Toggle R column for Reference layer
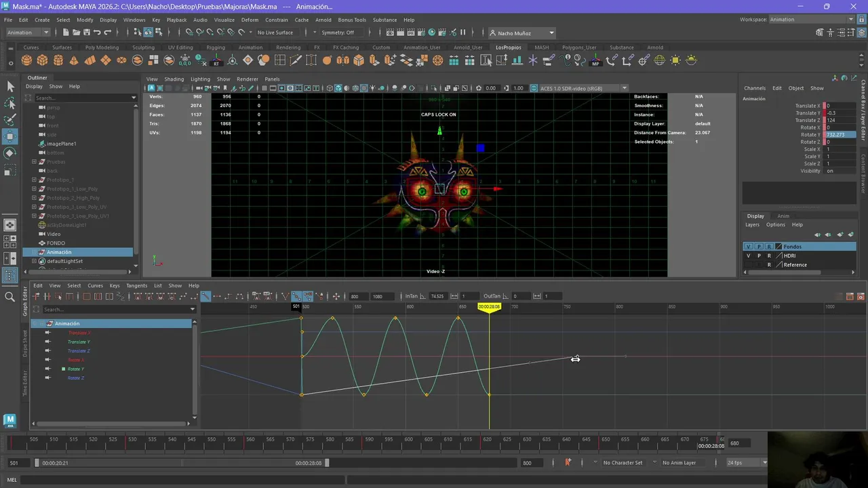The width and height of the screenshot is (868, 488). tap(769, 265)
